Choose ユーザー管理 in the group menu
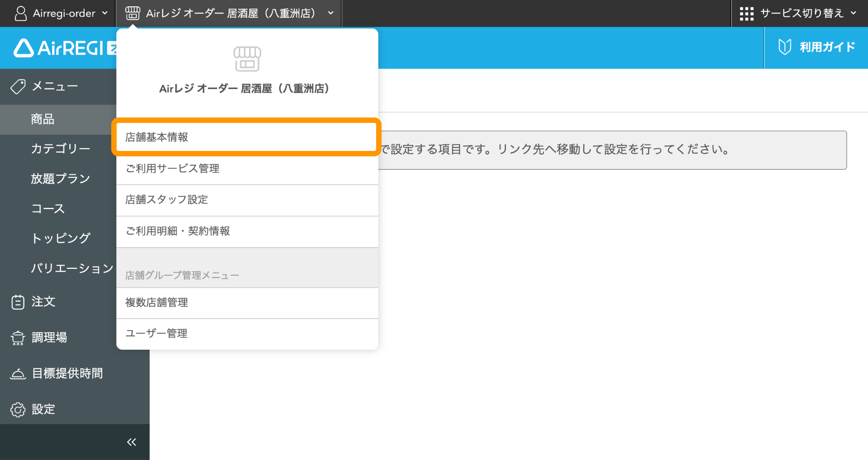This screenshot has width=868, height=460. (247, 334)
